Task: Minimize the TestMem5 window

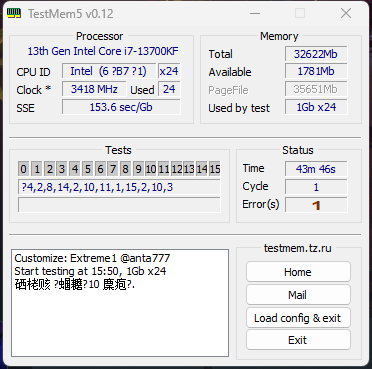Action: (255, 13)
